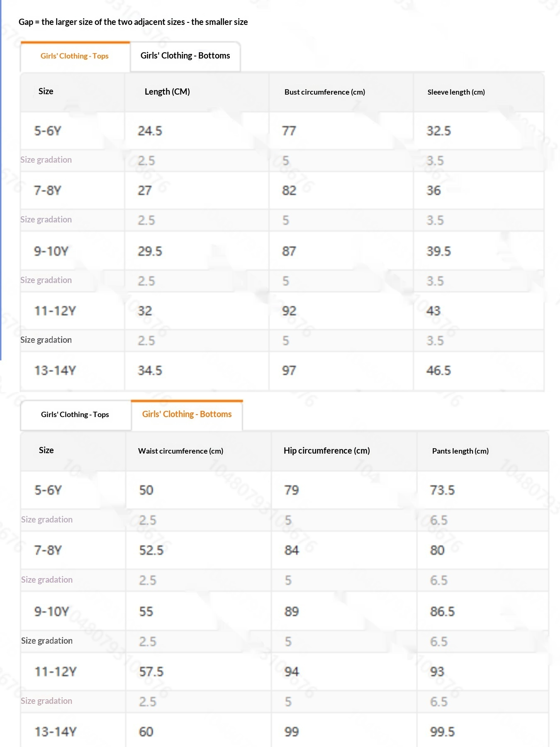Select the orange-highlighted Girls' Clothing - Bottoms tab

(187, 414)
